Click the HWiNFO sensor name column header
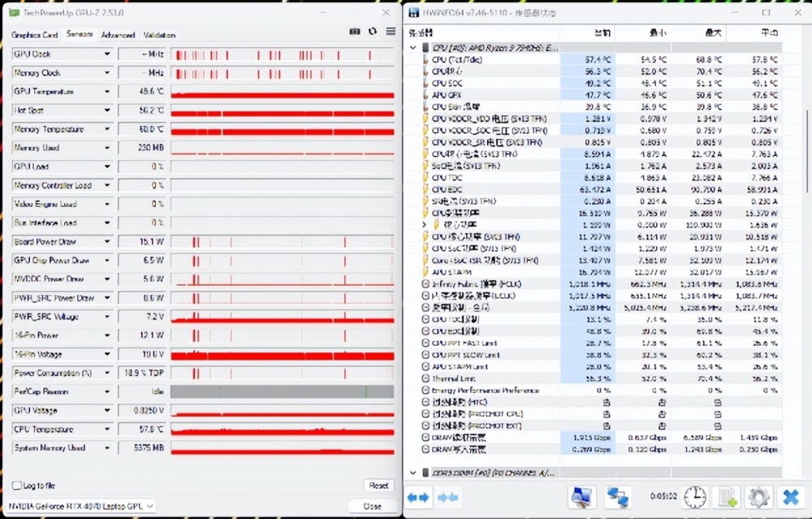 click(484, 32)
